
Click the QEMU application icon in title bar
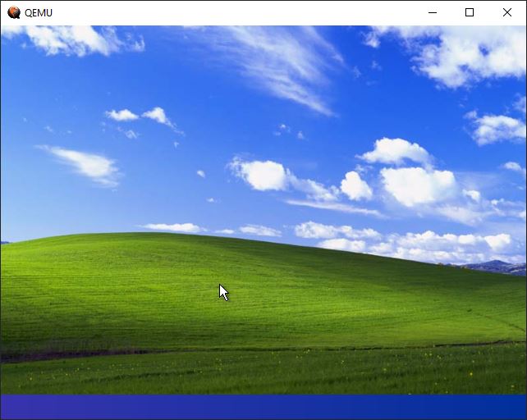[14, 13]
